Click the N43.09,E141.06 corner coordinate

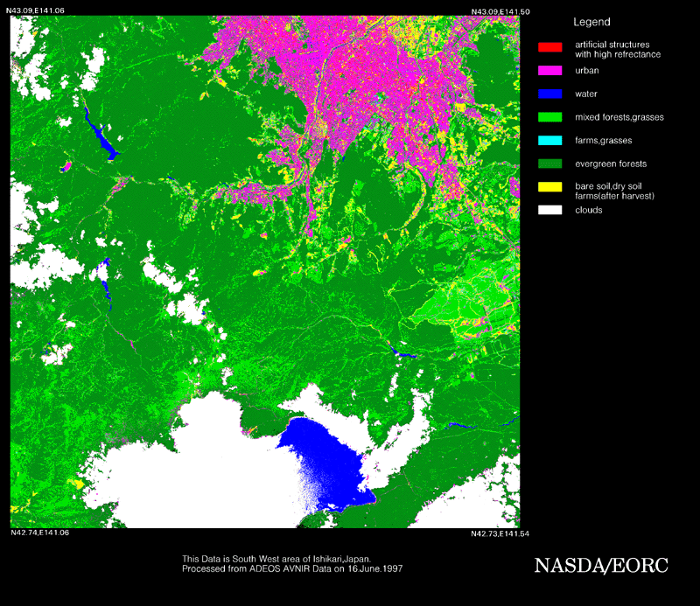pyautogui.click(x=35, y=10)
